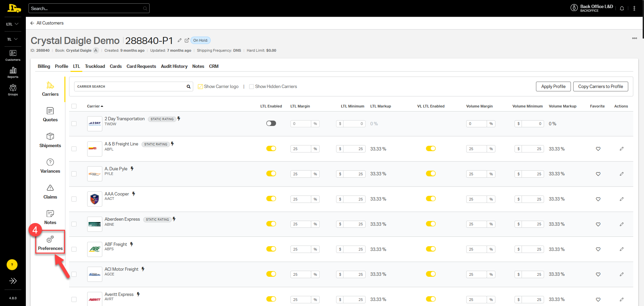Sort by the Carrier column header
644x306 pixels.
95,106
